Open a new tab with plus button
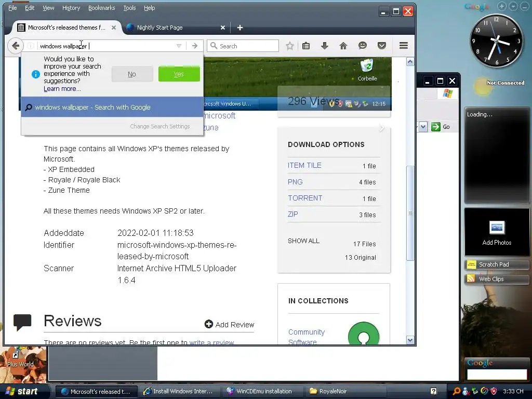The width and height of the screenshot is (532, 399). point(240,28)
